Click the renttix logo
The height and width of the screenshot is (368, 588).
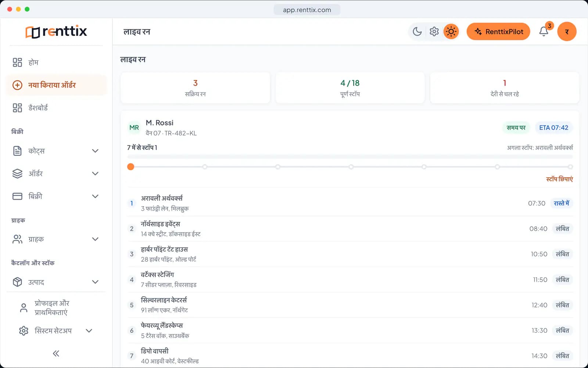pyautogui.click(x=56, y=32)
